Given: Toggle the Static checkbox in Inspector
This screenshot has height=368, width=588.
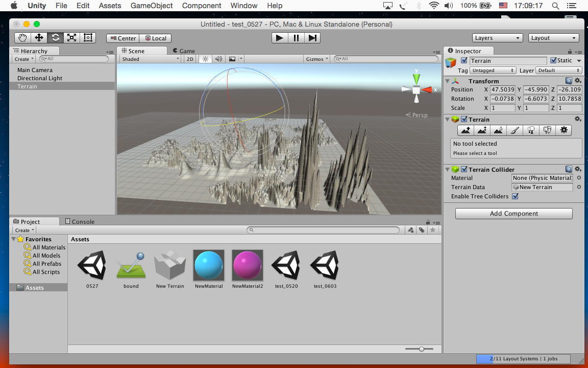Looking at the screenshot, I should pyautogui.click(x=553, y=60).
